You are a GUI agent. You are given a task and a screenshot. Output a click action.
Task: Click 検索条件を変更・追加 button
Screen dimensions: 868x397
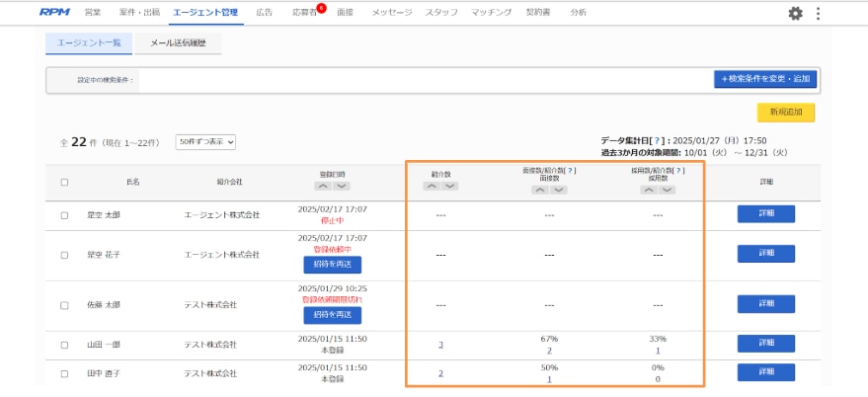(765, 79)
